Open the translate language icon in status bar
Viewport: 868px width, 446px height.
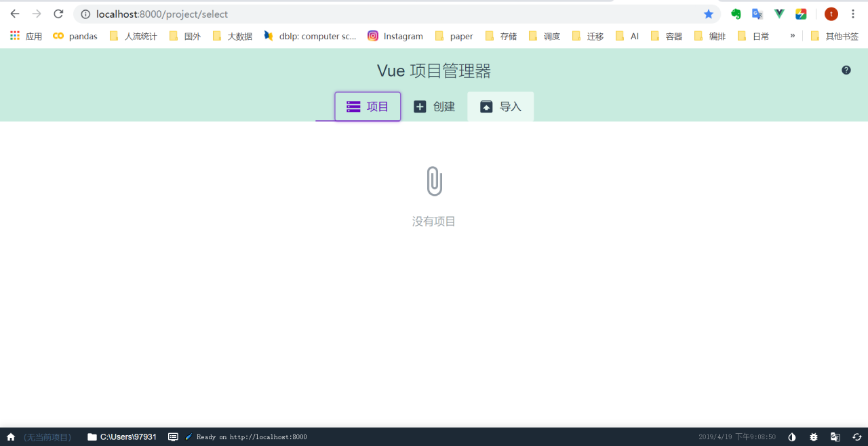[835, 437]
